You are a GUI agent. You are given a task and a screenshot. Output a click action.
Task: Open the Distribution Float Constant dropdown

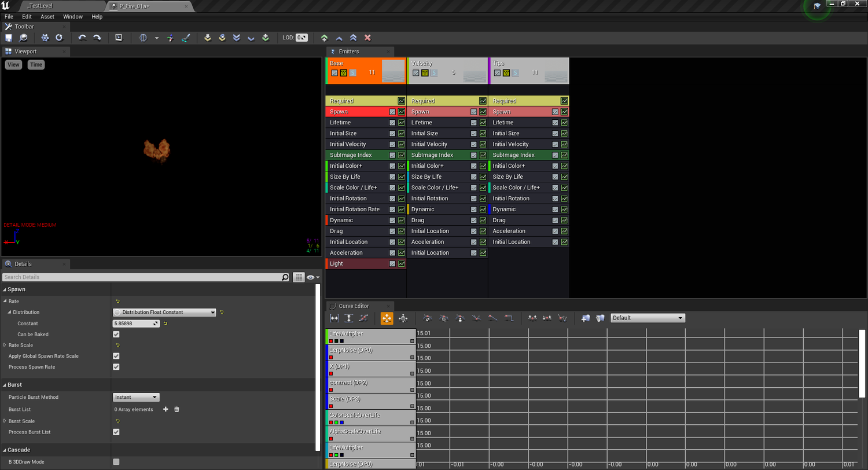click(x=164, y=312)
